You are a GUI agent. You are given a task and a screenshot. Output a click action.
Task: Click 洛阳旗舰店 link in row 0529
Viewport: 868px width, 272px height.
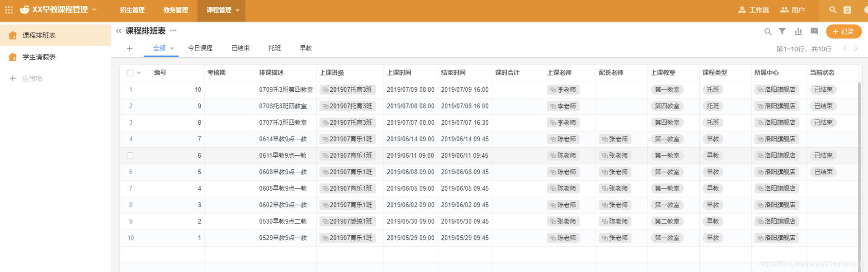(x=777, y=238)
